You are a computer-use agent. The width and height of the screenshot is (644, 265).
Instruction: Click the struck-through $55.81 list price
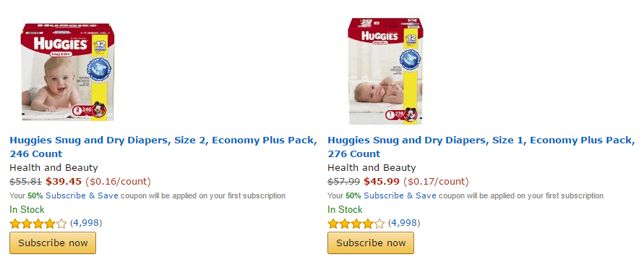25,182
